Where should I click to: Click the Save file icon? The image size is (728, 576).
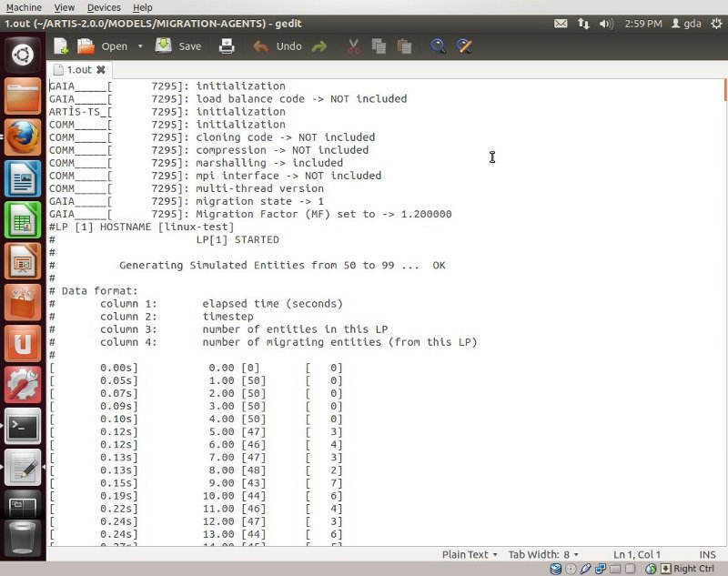tap(165, 45)
